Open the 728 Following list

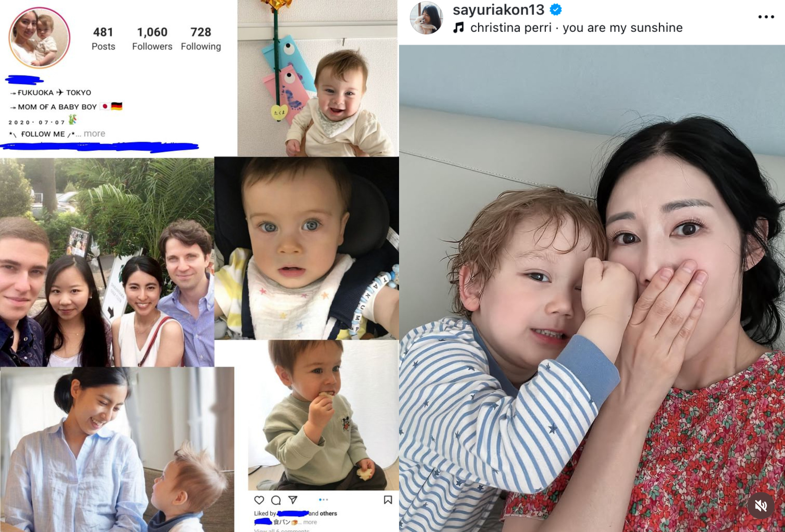pos(201,39)
